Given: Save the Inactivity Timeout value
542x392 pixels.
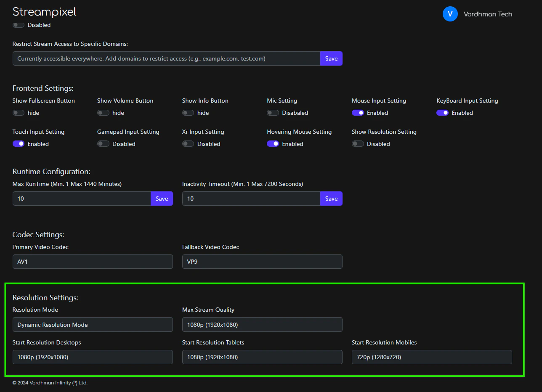Looking at the screenshot, I should coord(331,199).
